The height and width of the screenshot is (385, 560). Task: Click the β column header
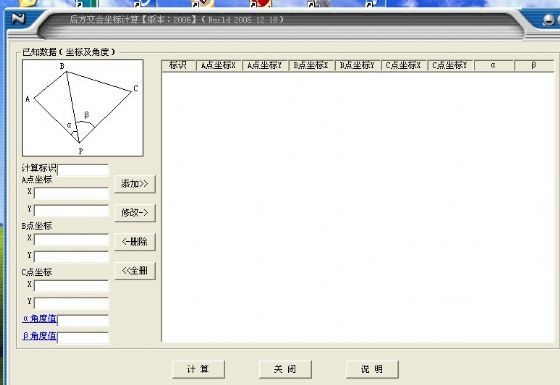[x=534, y=65]
